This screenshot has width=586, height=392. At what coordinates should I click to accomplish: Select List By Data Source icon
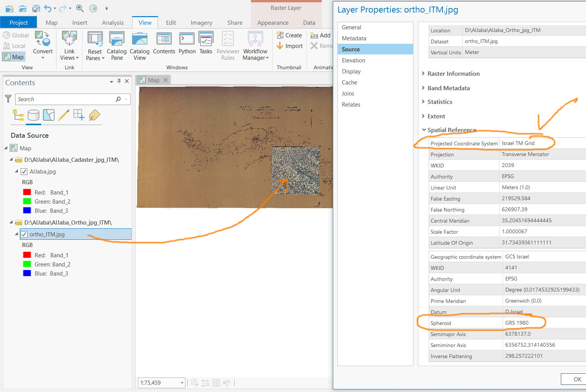[x=34, y=115]
